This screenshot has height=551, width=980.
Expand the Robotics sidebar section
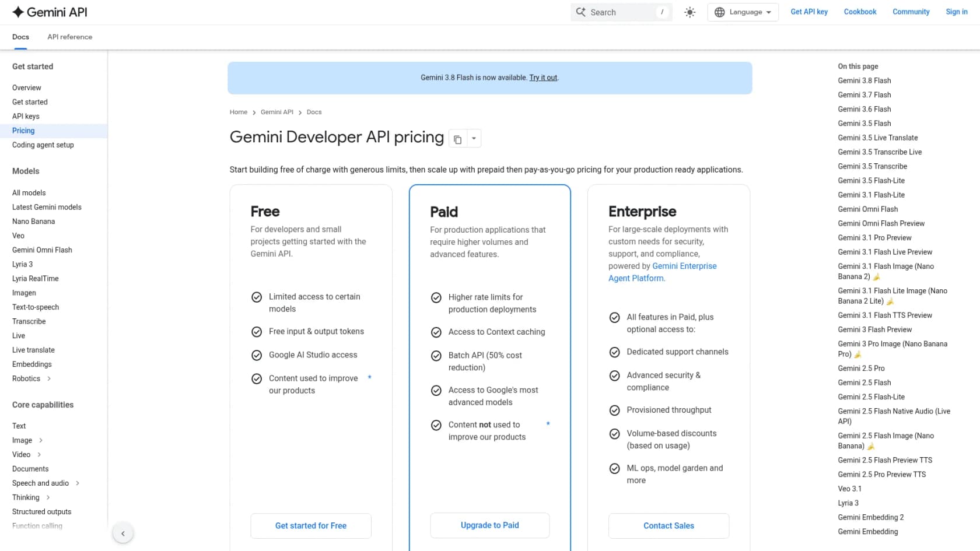(49, 378)
